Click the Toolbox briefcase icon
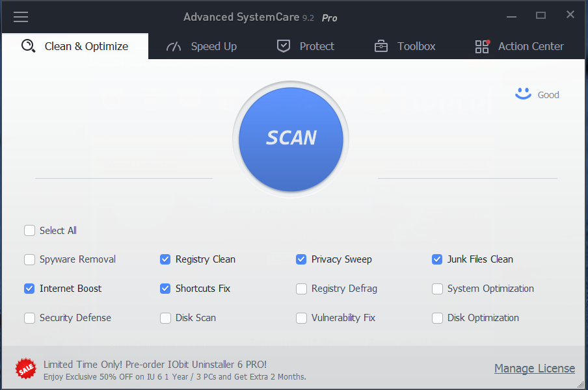The width and height of the screenshot is (588, 390). [x=381, y=46]
